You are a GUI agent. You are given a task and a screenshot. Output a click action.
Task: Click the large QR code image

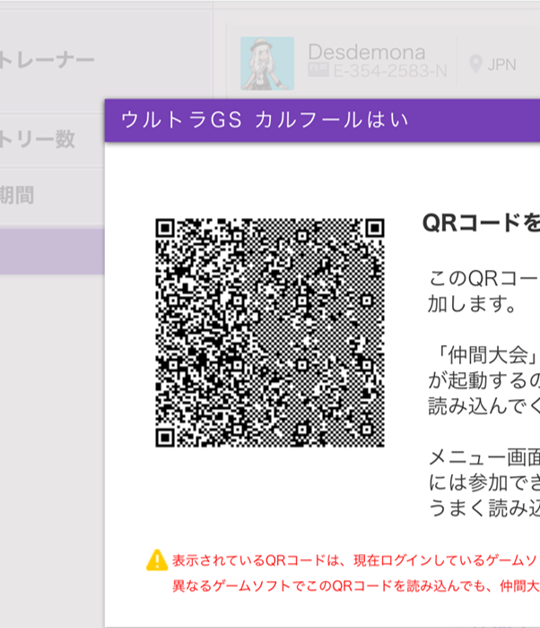(x=270, y=332)
